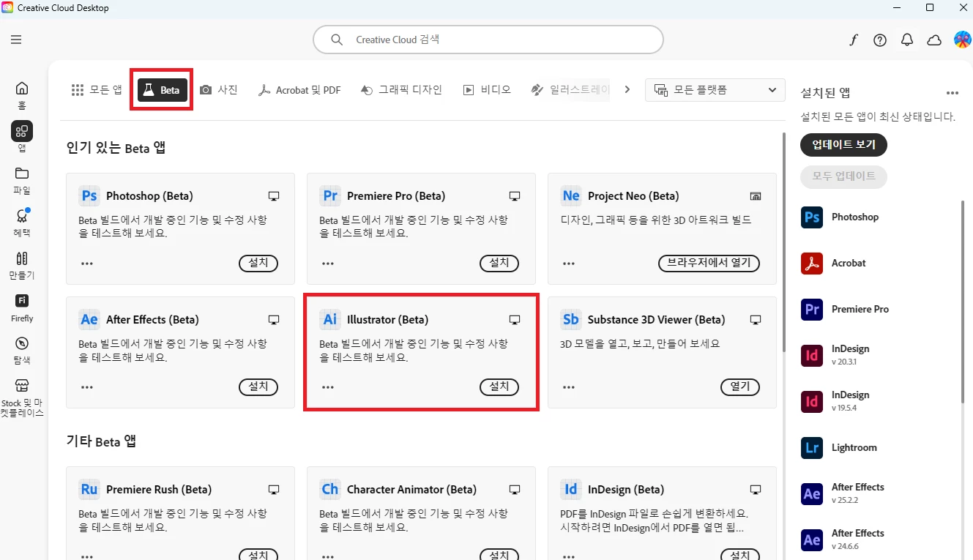This screenshot has width=973, height=560.
Task: Install Photoshop (Beta) with 설치 button
Action: click(x=258, y=263)
